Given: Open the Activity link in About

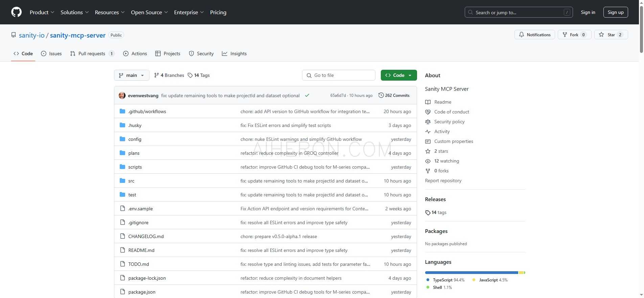Looking at the screenshot, I should (x=442, y=131).
